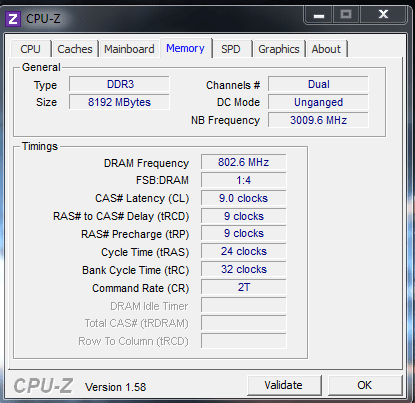Viewport: 415px width, 403px height.
Task: Click the DC Mode label
Action: click(x=238, y=102)
